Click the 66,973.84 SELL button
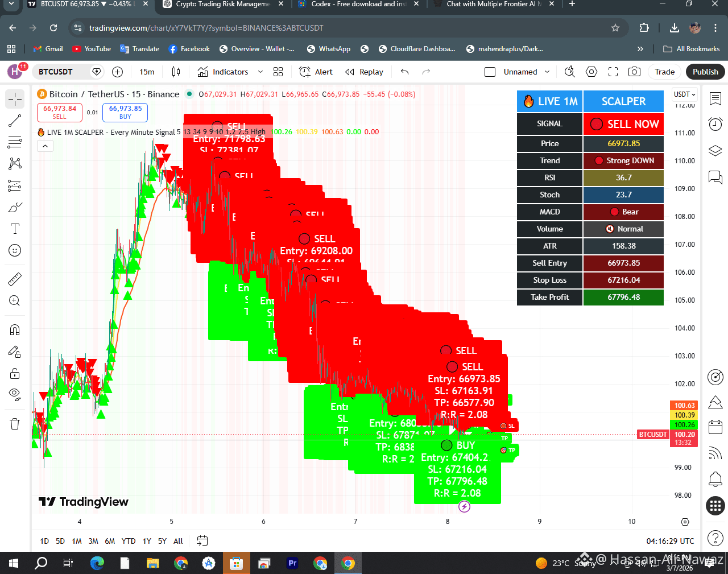The height and width of the screenshot is (574, 728). [60, 112]
